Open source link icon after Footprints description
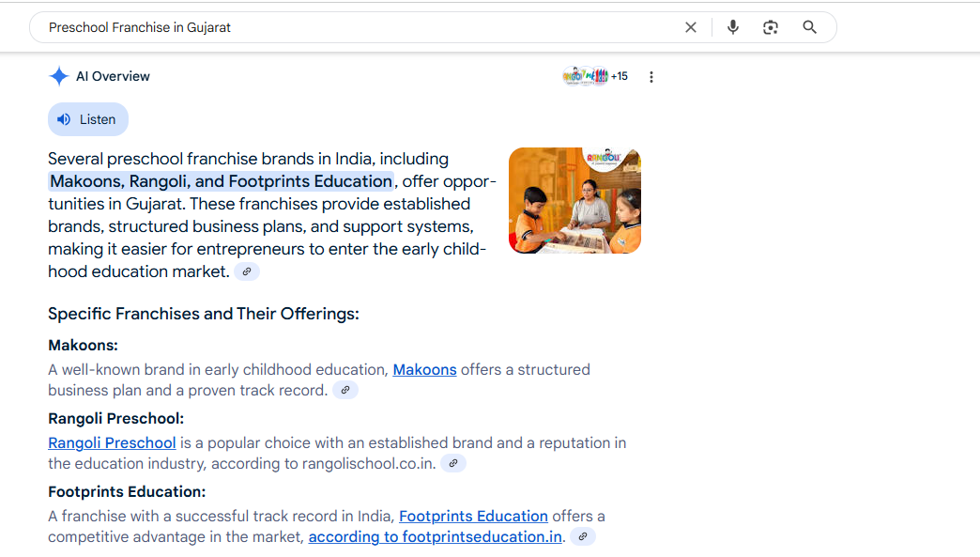This screenshot has width=980, height=557. [583, 536]
